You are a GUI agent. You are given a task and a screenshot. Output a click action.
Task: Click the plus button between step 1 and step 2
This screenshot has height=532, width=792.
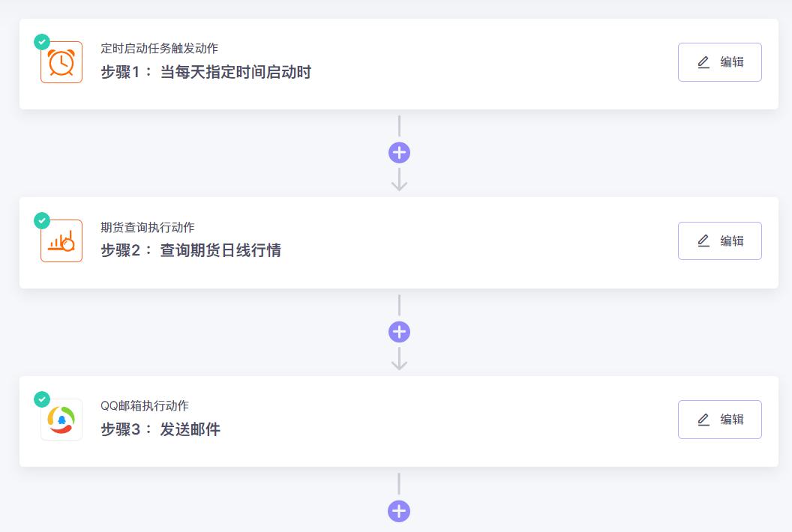pos(399,152)
